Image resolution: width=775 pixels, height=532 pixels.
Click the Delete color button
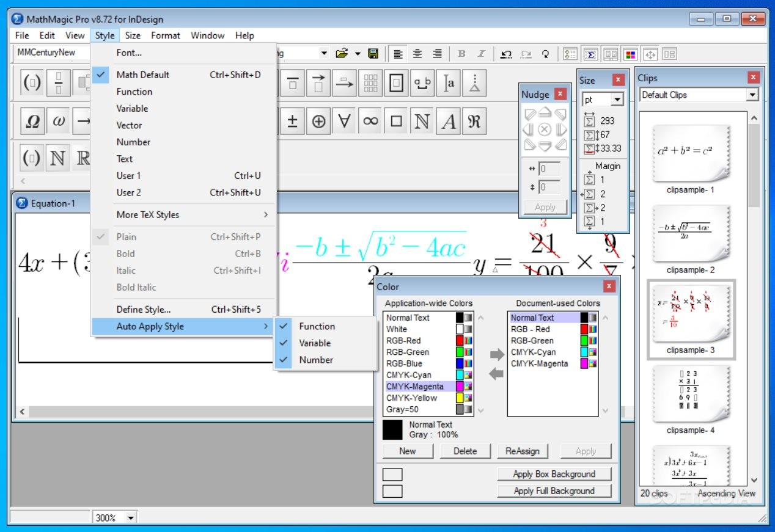pyautogui.click(x=465, y=451)
